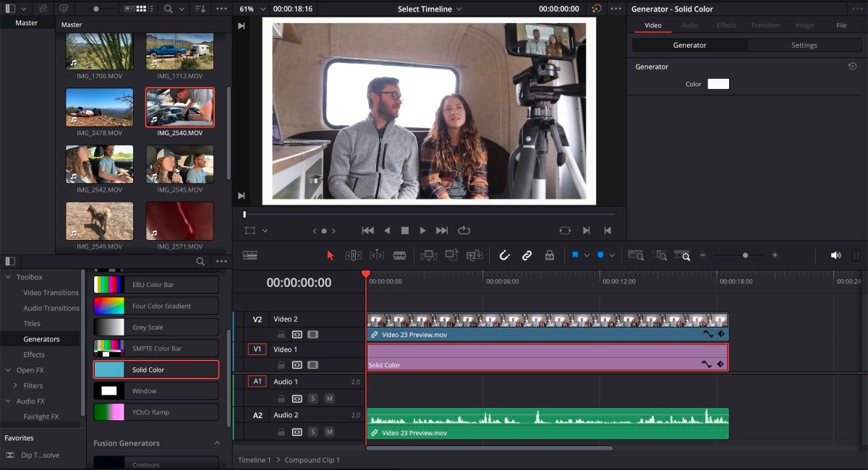Viewport: 868px width, 470px height.
Task: Mute the Audio 1 track
Action: tap(329, 398)
